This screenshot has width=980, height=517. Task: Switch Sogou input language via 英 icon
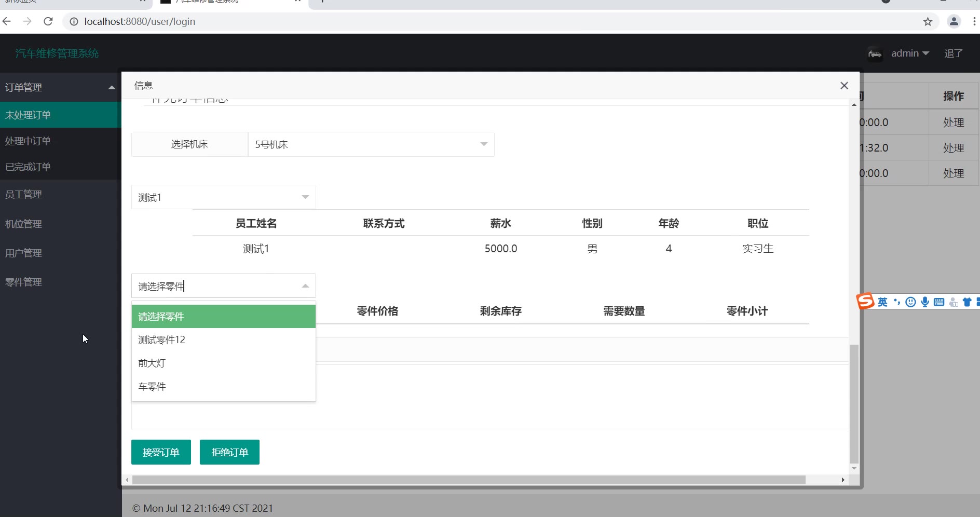pos(882,302)
